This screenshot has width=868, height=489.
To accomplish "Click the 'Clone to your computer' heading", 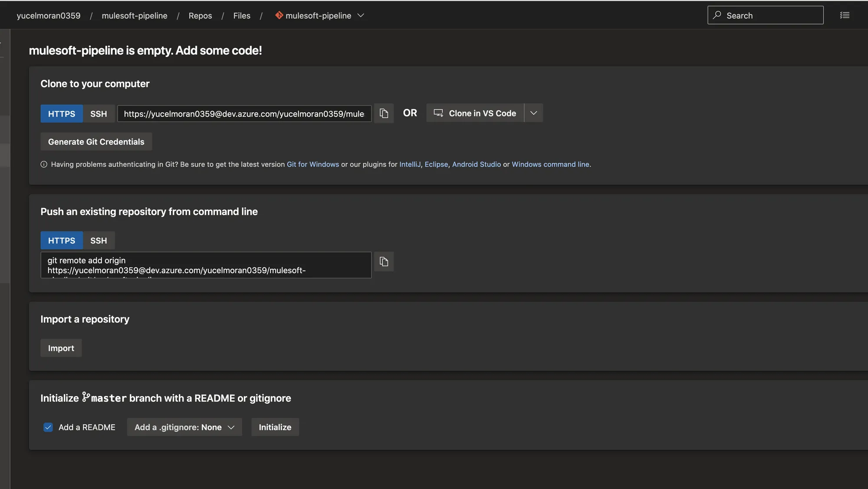I will point(95,84).
